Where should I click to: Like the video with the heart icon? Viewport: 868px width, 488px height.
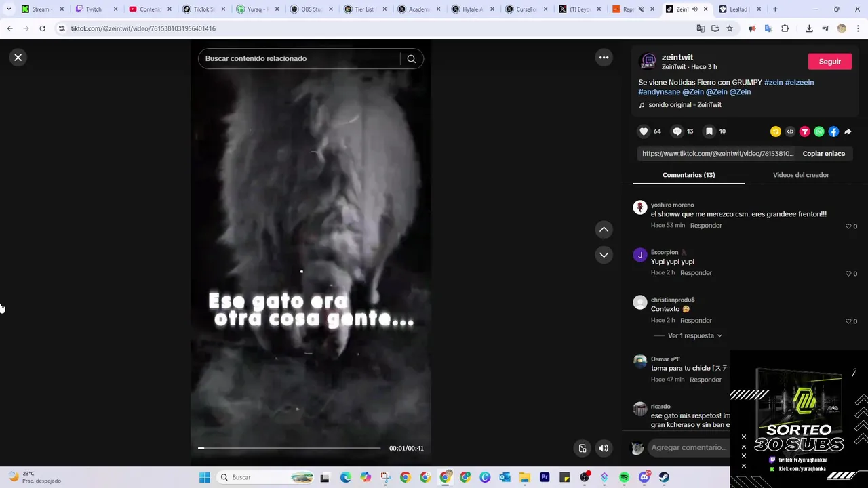(644, 131)
